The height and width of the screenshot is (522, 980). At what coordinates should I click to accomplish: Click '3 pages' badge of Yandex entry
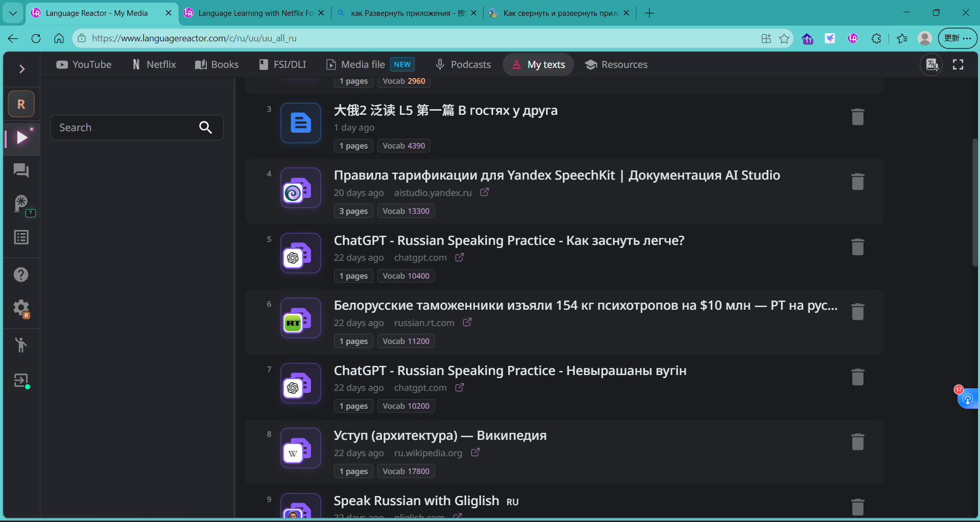pyautogui.click(x=353, y=211)
